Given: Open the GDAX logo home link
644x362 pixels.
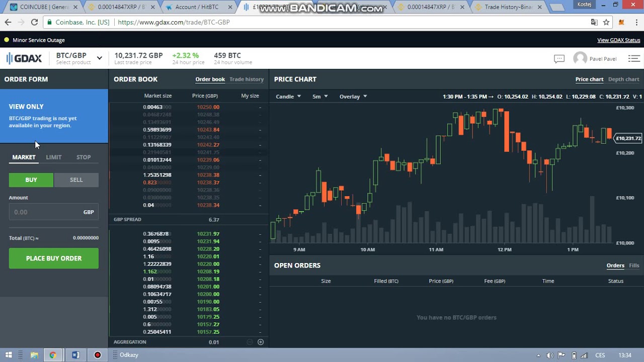Looking at the screenshot, I should click(24, 58).
